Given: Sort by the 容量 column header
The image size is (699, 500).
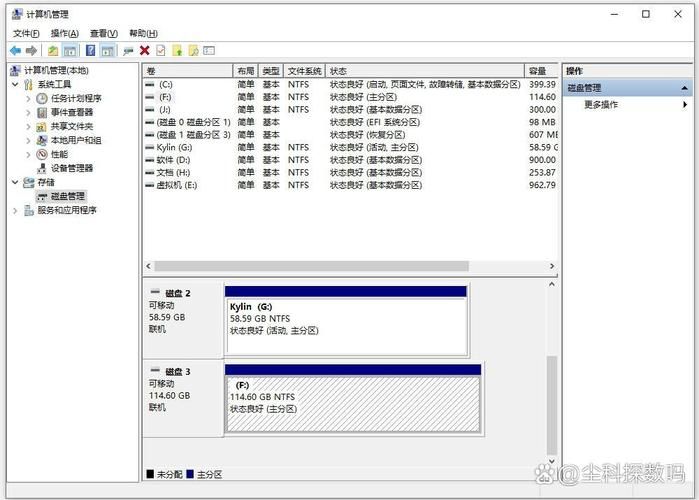Looking at the screenshot, I should click(542, 71).
